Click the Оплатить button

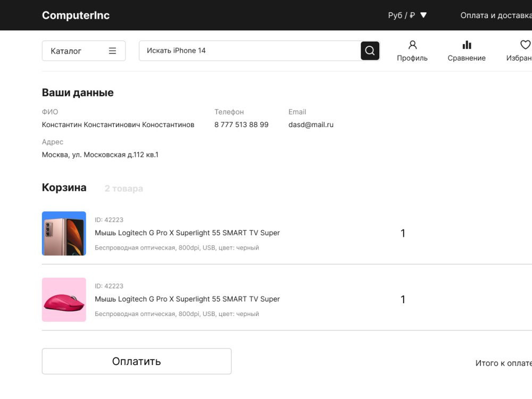click(x=137, y=361)
